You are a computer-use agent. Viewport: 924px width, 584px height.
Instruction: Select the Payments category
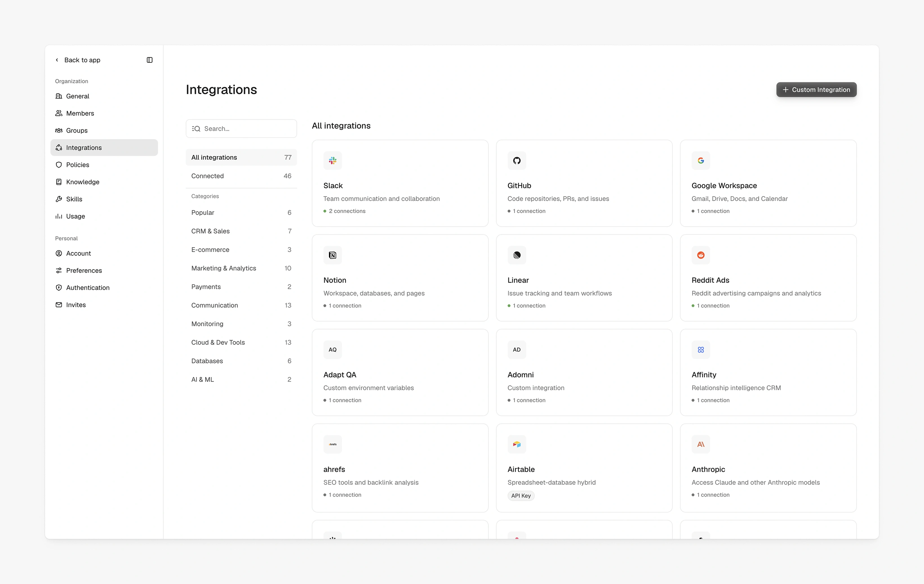pyautogui.click(x=241, y=287)
